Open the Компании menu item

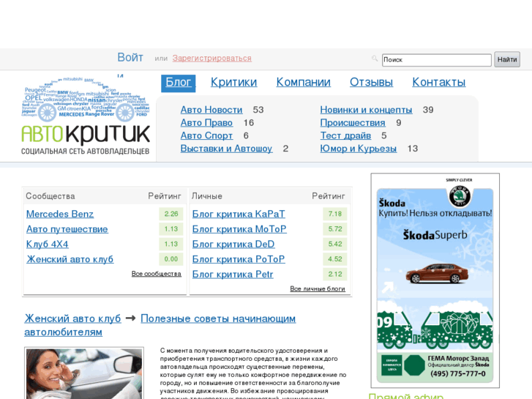(303, 83)
